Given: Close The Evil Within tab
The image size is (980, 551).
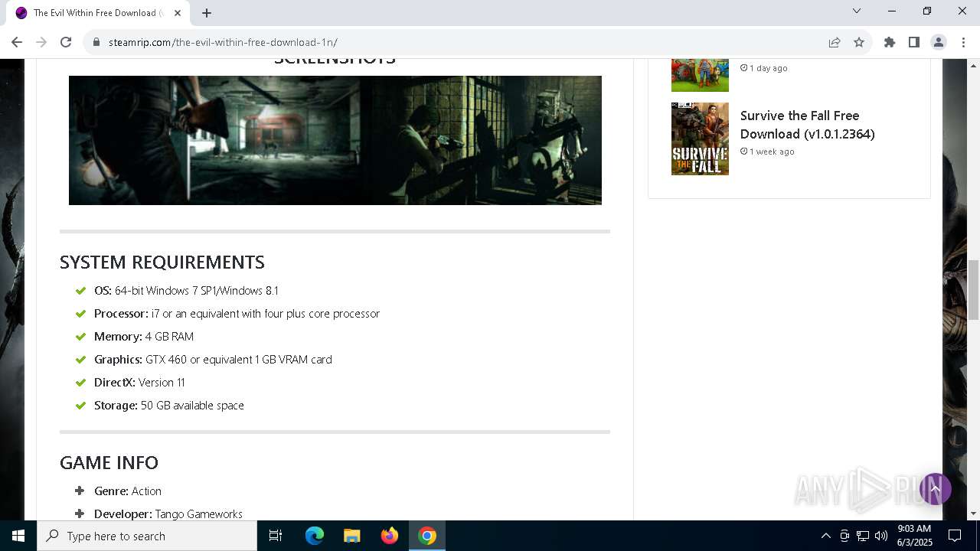Looking at the screenshot, I should (x=178, y=12).
